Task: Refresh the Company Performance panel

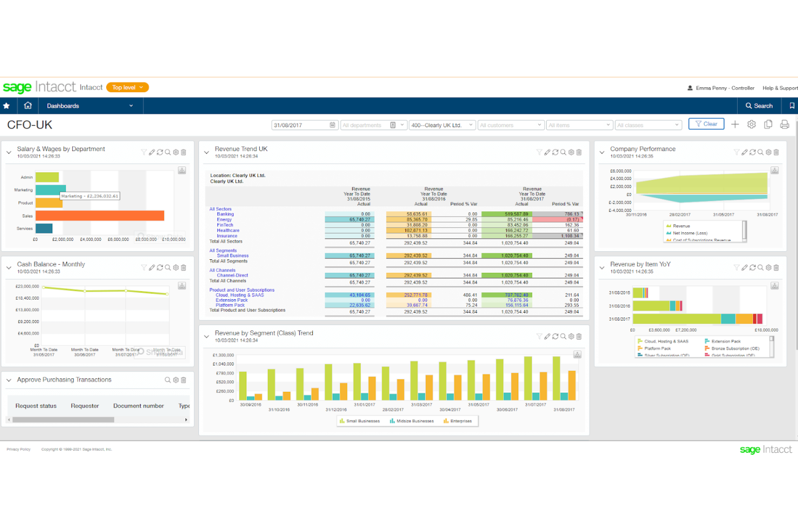Action: [753, 153]
